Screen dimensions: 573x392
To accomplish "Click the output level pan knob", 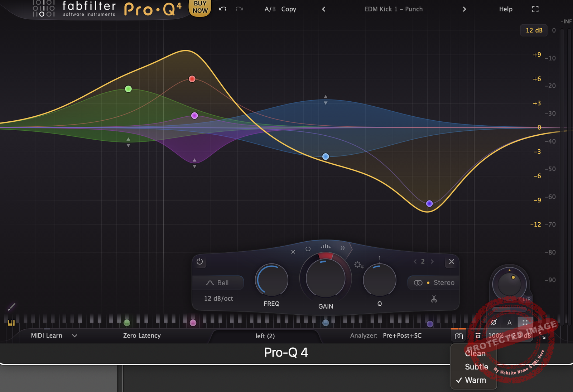I will coord(509,284).
